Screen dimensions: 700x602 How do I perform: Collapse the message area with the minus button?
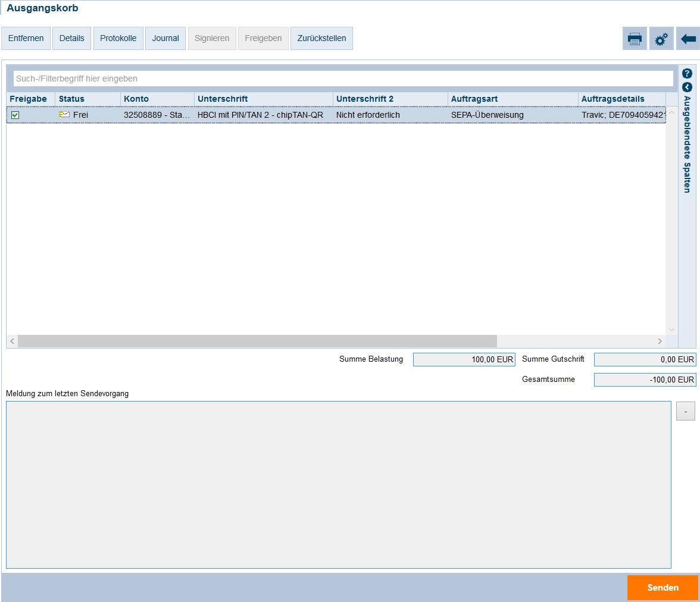coord(685,411)
